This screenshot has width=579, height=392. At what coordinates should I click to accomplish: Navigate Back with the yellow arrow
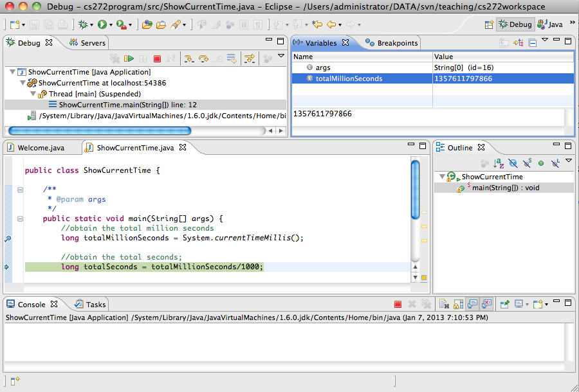pos(331,24)
